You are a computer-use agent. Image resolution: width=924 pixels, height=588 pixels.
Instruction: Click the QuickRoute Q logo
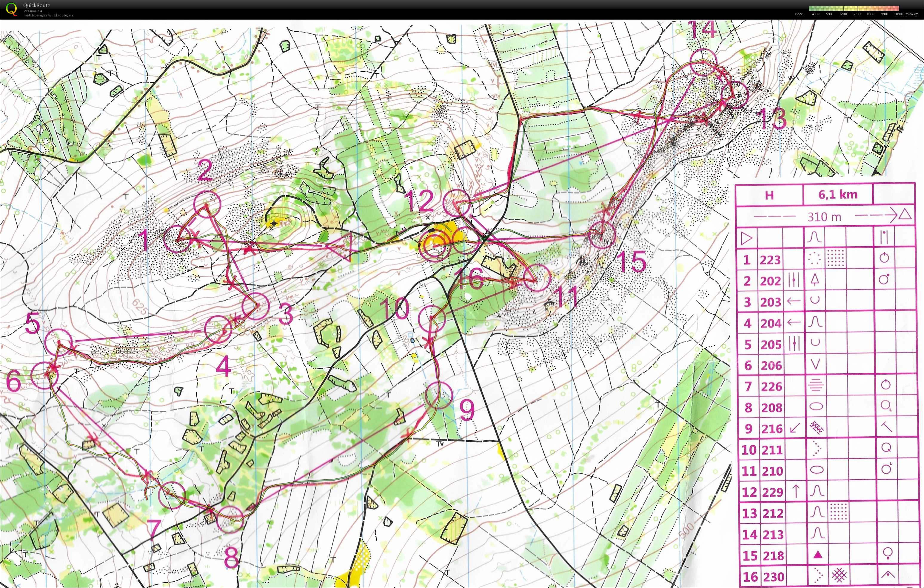tap(12, 9)
